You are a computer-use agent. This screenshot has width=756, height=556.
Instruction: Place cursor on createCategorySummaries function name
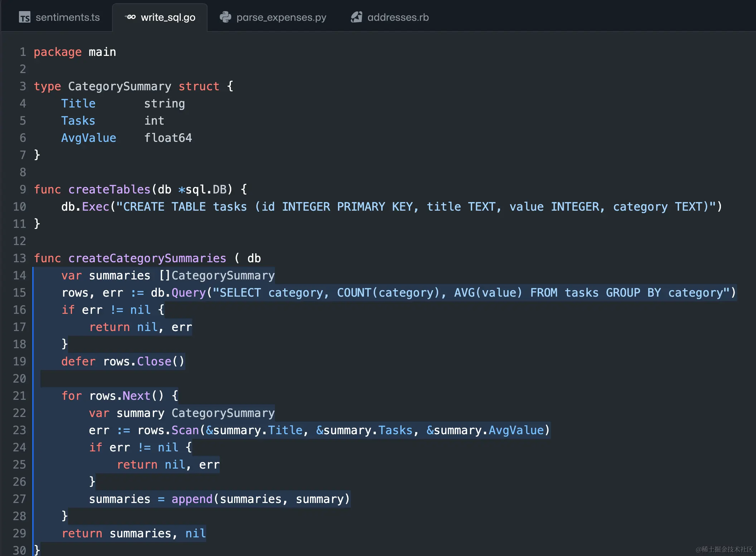147,258
